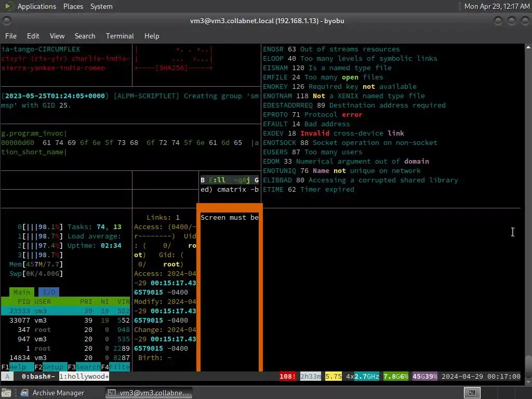The image size is (532, 399).
Task: Open the Terminal menu
Action: click(120, 36)
